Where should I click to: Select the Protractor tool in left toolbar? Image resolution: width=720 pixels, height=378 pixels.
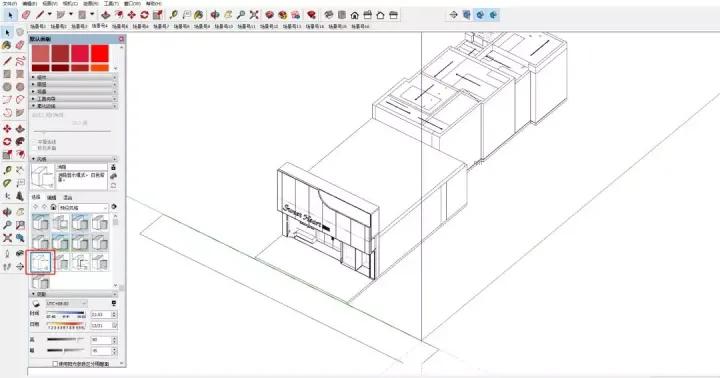[x=7, y=183]
